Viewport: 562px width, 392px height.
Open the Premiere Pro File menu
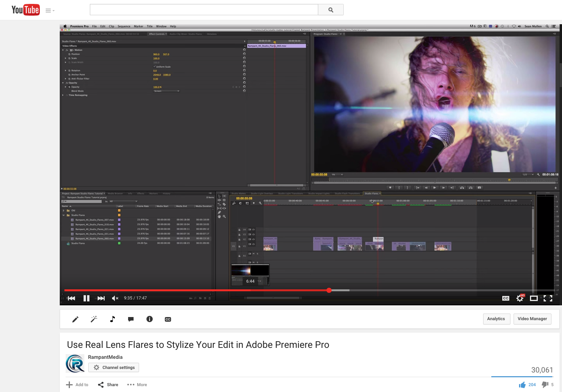[x=95, y=27]
